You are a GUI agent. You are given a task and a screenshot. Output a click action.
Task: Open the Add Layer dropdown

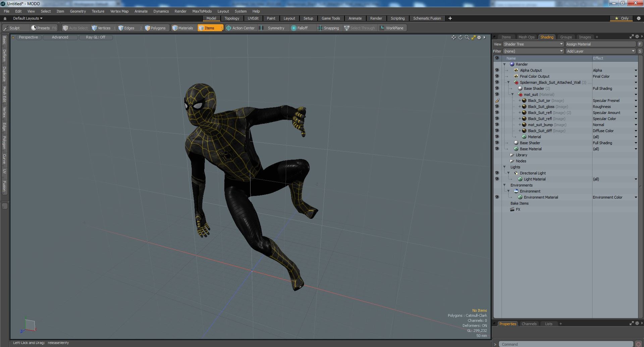pyautogui.click(x=600, y=51)
